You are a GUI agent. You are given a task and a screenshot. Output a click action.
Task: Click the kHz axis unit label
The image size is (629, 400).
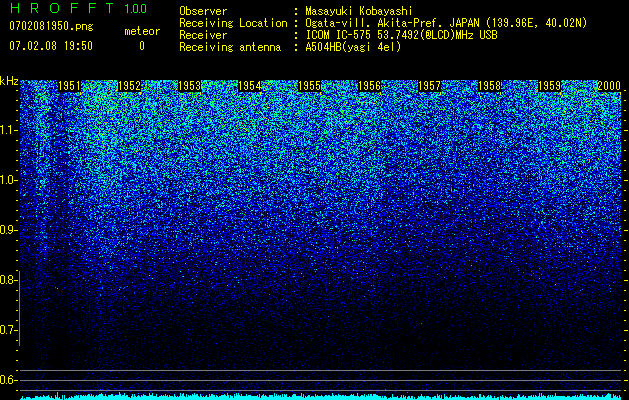pyautogui.click(x=9, y=81)
